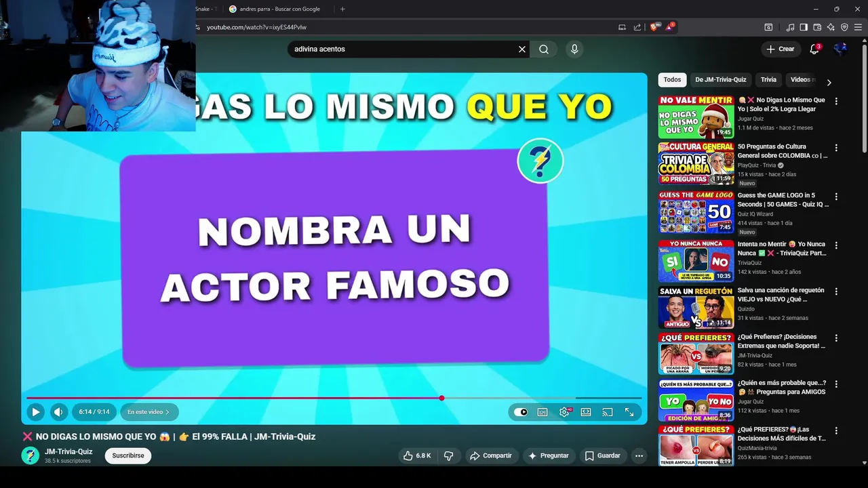868x488 pixels.
Task: Select the Todos filter chip
Action: (x=672, y=79)
